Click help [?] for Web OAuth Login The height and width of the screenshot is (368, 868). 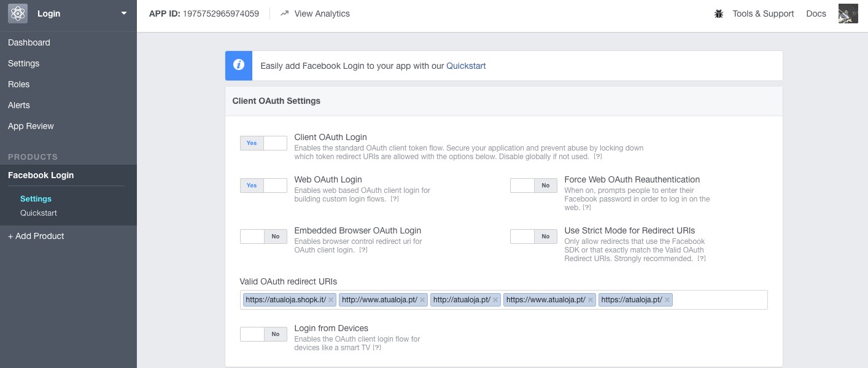(x=395, y=199)
